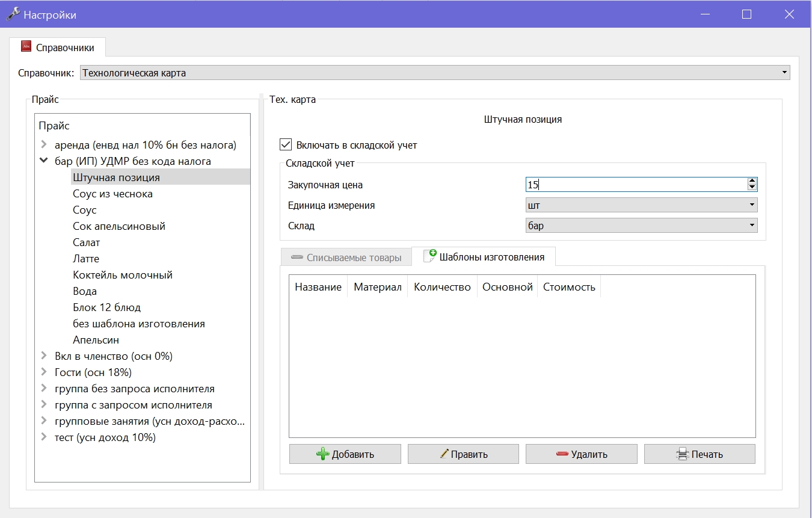The height and width of the screenshot is (518, 812).
Task: Open the Единица измерения dropdown
Action: coord(641,205)
